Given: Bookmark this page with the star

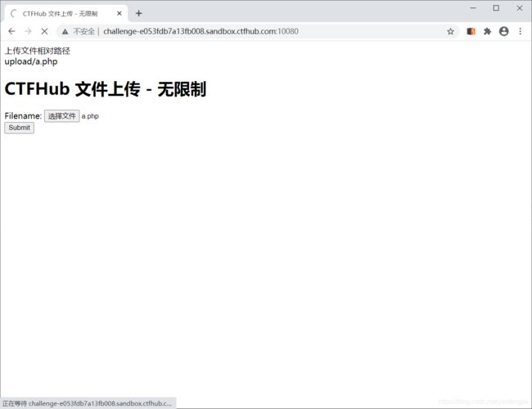Looking at the screenshot, I should (450, 32).
